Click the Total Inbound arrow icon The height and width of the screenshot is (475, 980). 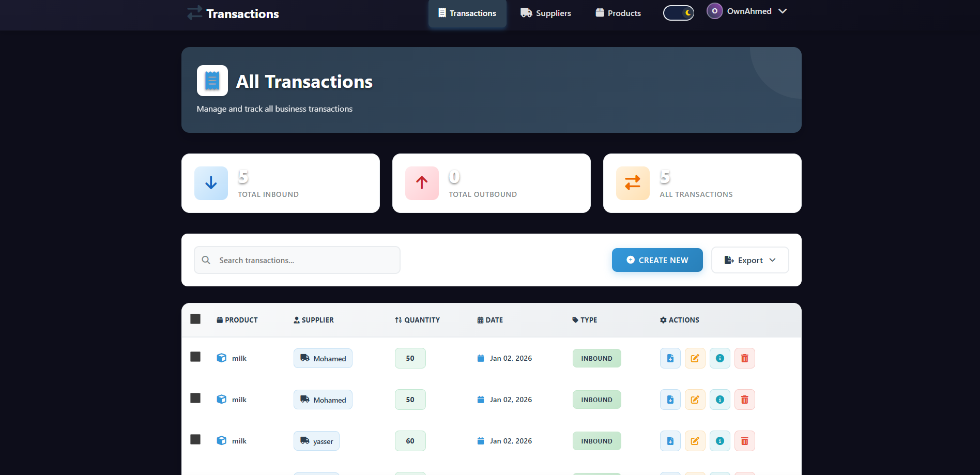[x=210, y=183]
